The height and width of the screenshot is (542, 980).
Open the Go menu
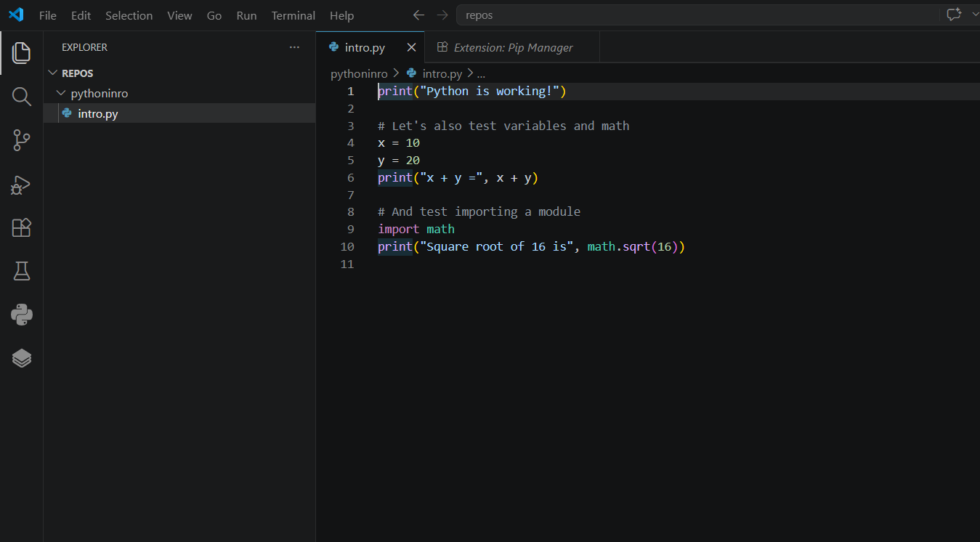point(214,15)
